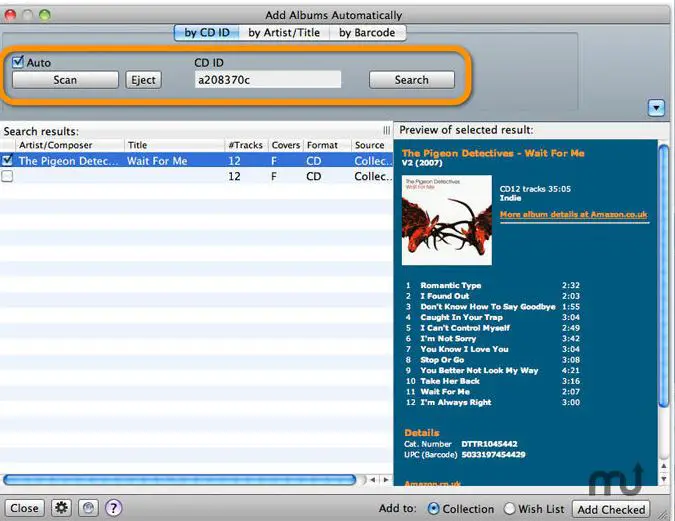Click the preview pane vertical scrollbar
Screen dimensions: 675x521
[x=663, y=276]
